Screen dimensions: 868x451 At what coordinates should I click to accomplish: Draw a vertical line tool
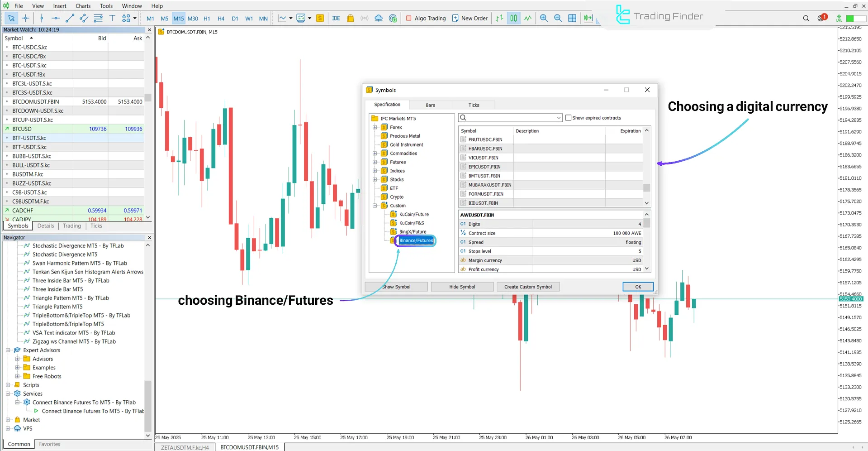[x=42, y=18]
